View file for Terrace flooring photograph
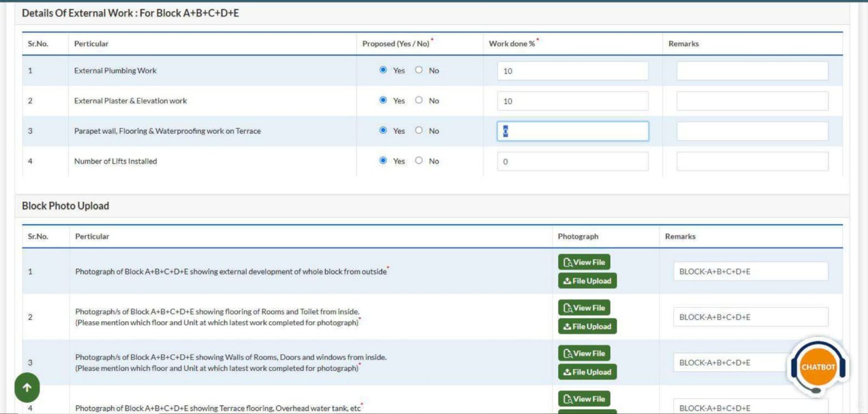 point(584,399)
